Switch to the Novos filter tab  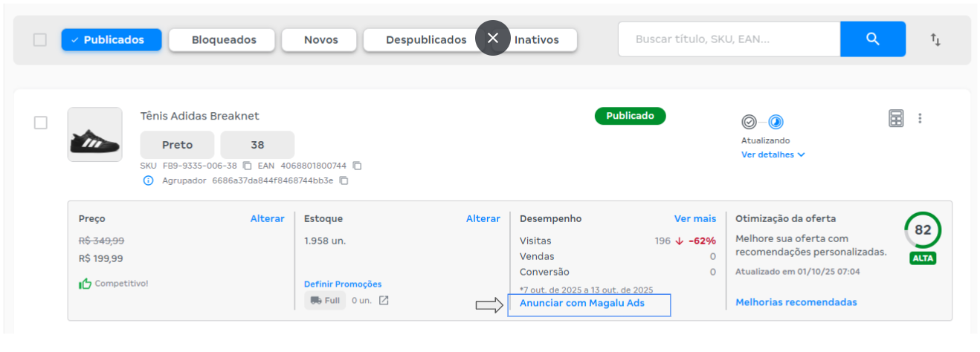point(320,40)
